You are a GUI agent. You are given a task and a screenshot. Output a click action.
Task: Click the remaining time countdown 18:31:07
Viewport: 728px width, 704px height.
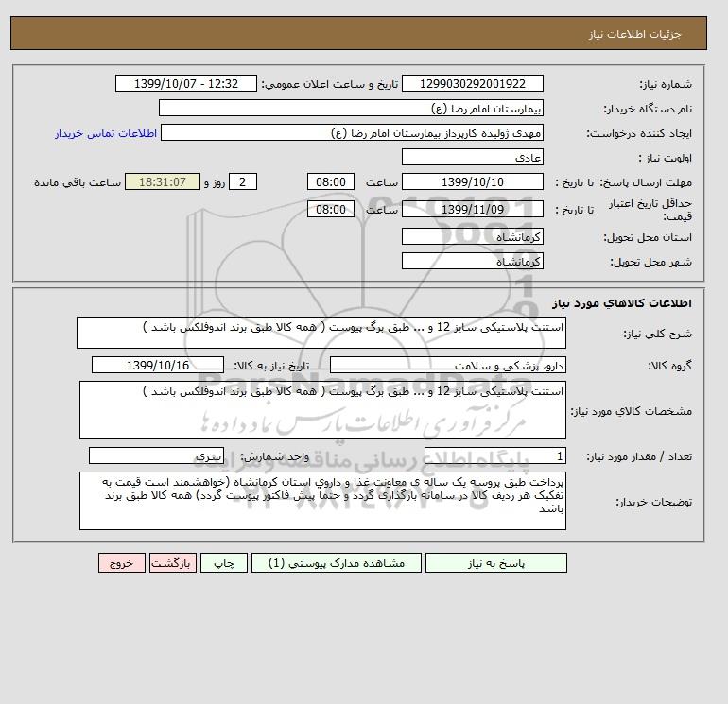[x=163, y=182]
